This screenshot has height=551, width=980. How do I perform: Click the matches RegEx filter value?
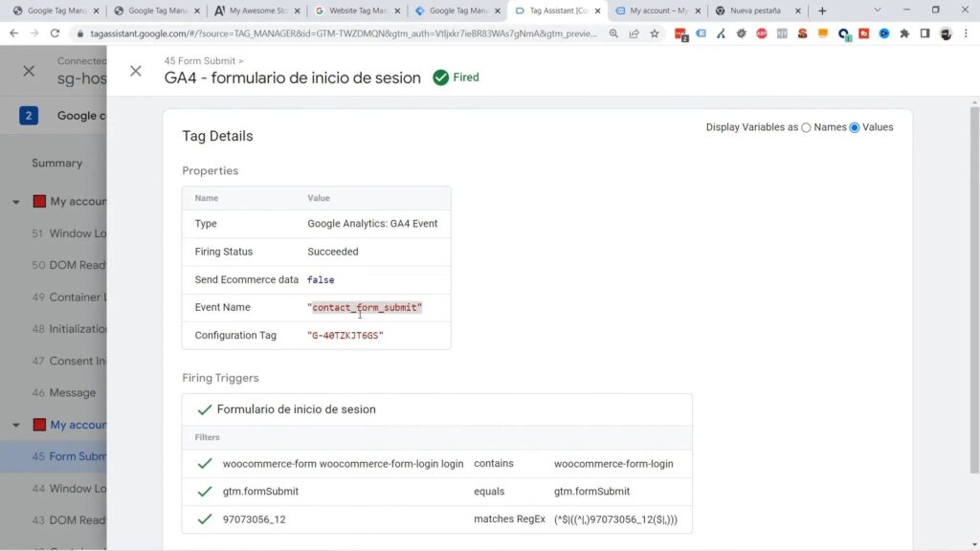click(x=615, y=519)
